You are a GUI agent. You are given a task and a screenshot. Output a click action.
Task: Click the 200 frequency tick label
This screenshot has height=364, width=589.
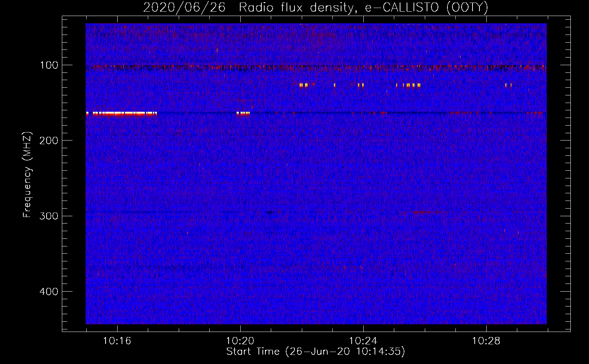click(49, 141)
